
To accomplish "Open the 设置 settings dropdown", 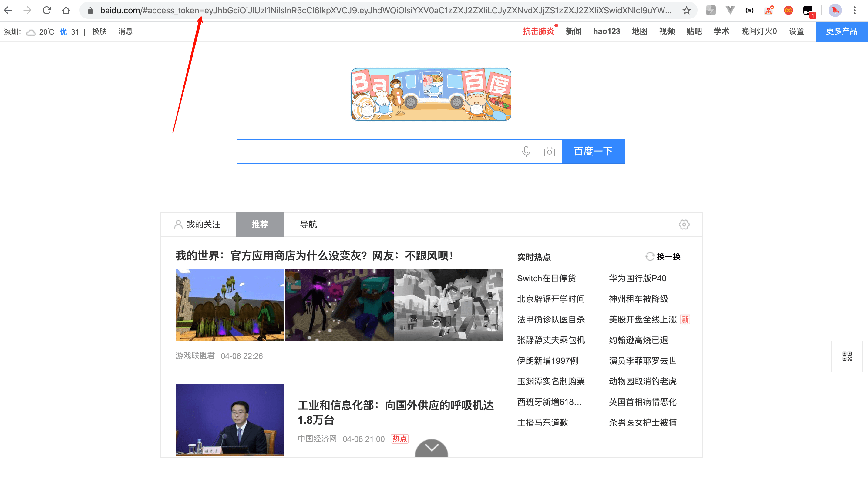I will click(x=796, y=32).
